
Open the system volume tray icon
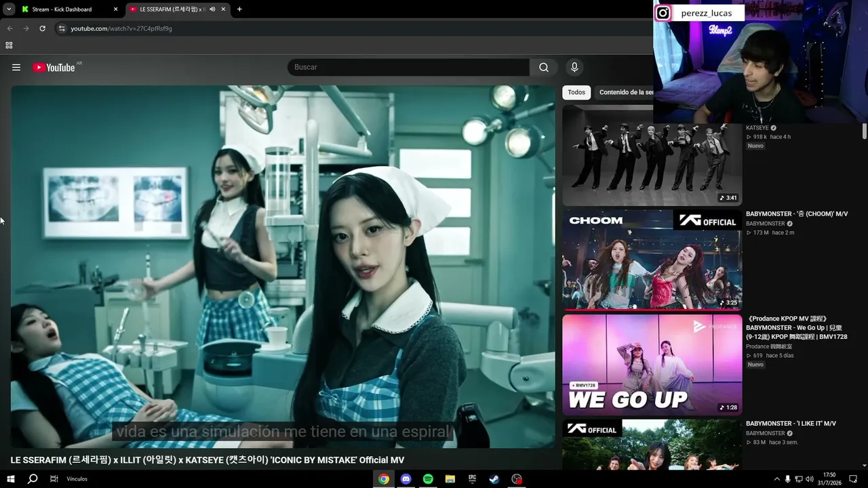810,479
